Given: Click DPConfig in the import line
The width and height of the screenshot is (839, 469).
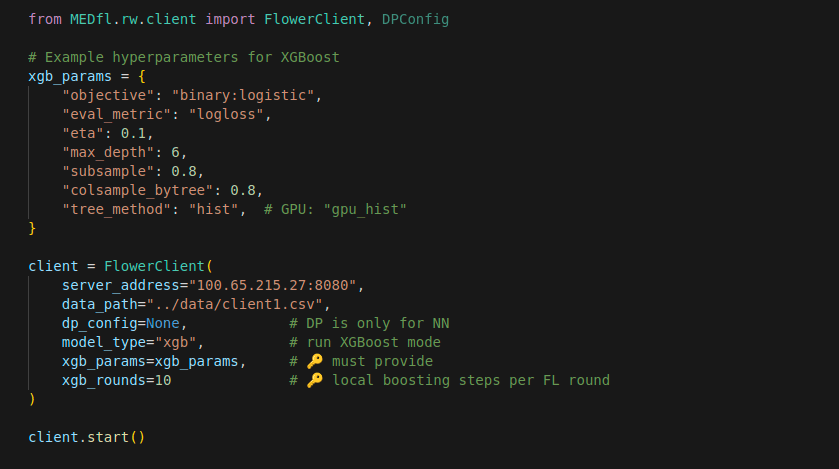Looking at the screenshot, I should pos(415,19).
